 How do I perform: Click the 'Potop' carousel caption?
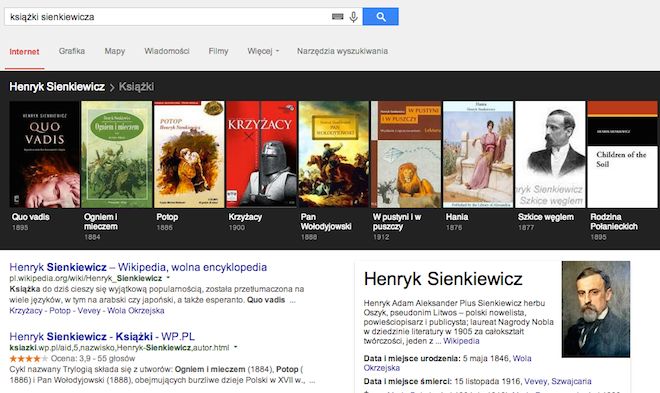(167, 217)
